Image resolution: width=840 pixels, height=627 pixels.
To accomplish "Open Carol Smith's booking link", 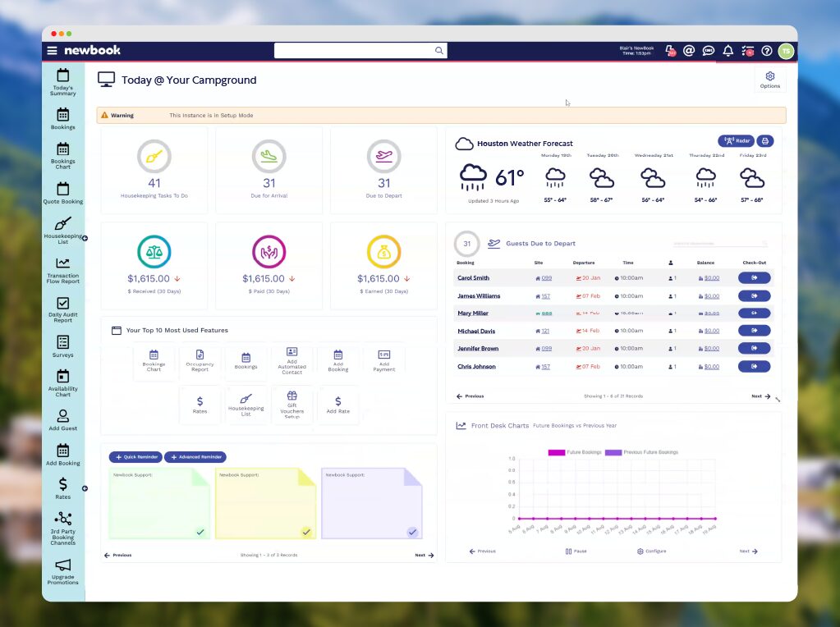I will click(x=473, y=278).
